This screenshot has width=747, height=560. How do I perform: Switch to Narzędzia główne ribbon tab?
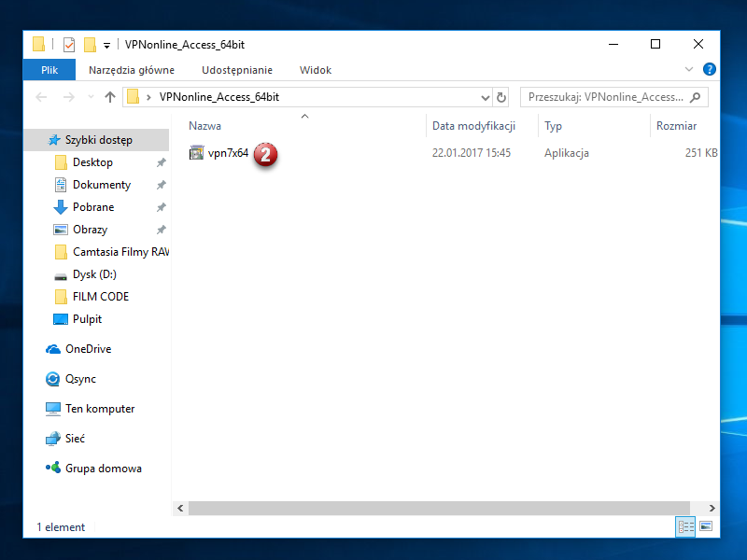tap(132, 70)
